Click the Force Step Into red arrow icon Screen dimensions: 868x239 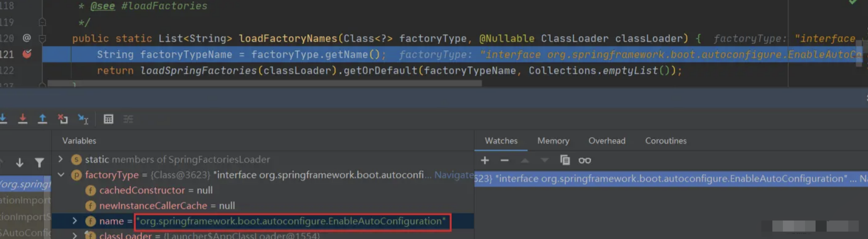(23, 119)
